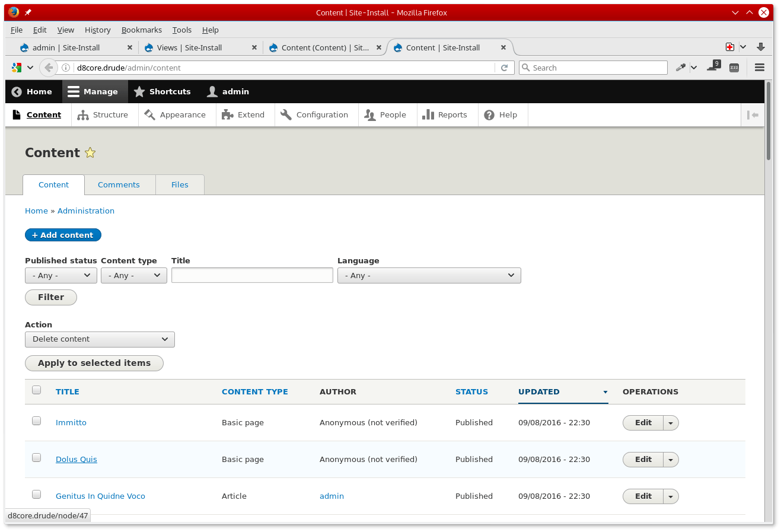The image size is (781, 532).
Task: Select the Immitto row checkbox
Action: tap(37, 421)
